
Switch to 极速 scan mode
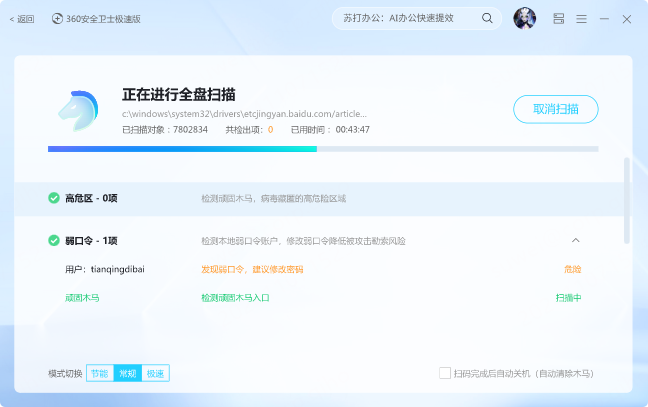[155, 373]
